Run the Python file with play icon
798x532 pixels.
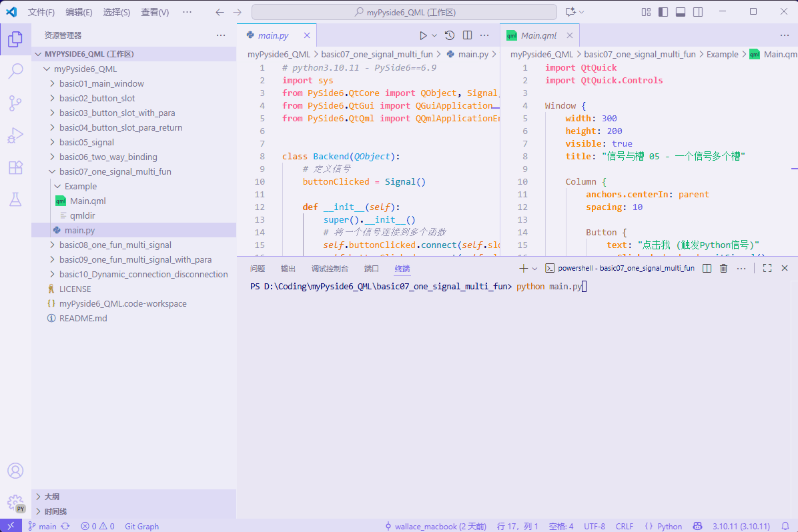point(423,35)
